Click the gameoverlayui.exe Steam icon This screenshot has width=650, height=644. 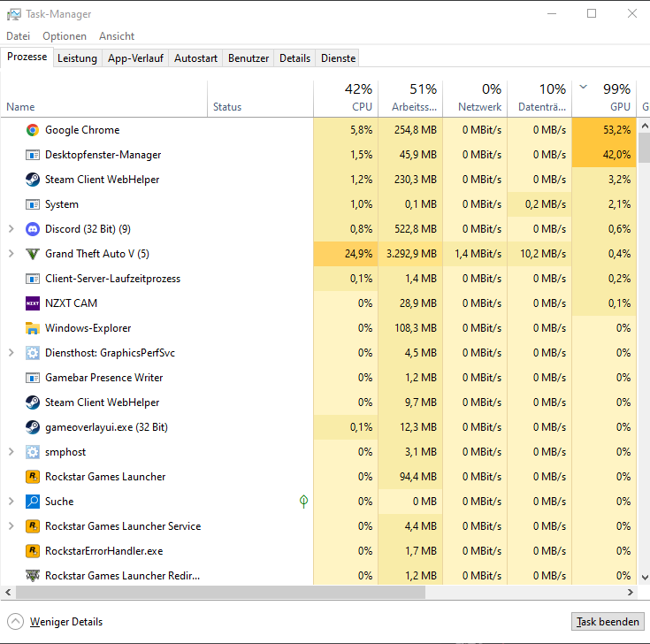pos(33,427)
